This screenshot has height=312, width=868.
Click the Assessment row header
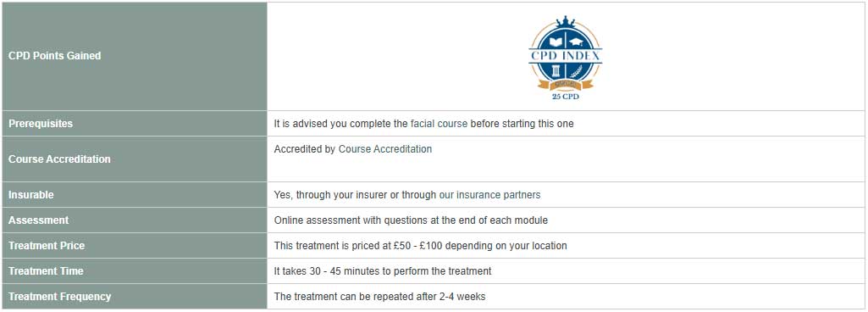(x=135, y=220)
